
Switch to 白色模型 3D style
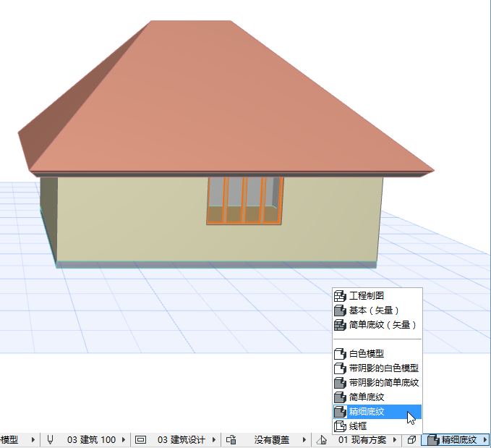pos(377,354)
